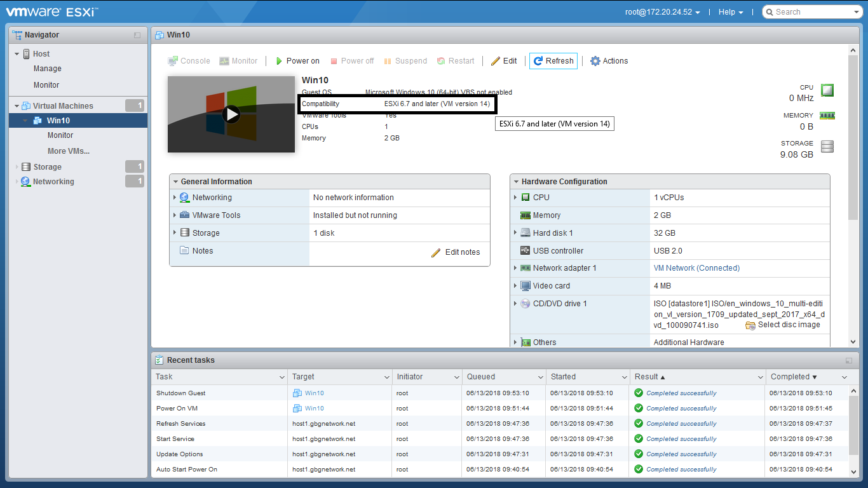
Task: Click Win10 target link for Shutdown Guest
Action: tap(314, 393)
